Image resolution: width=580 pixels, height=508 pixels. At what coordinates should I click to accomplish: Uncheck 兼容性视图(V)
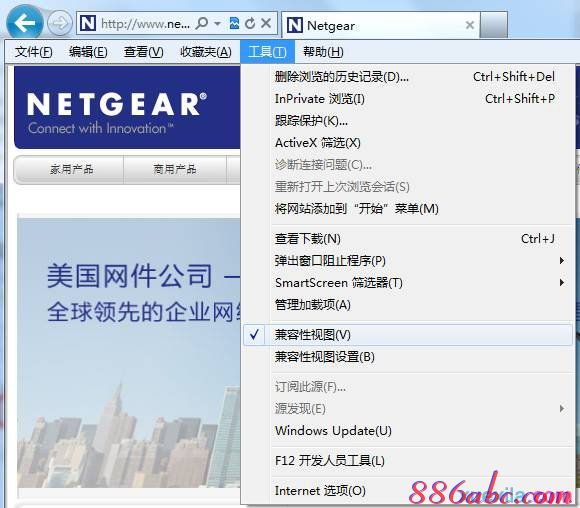coord(408,335)
